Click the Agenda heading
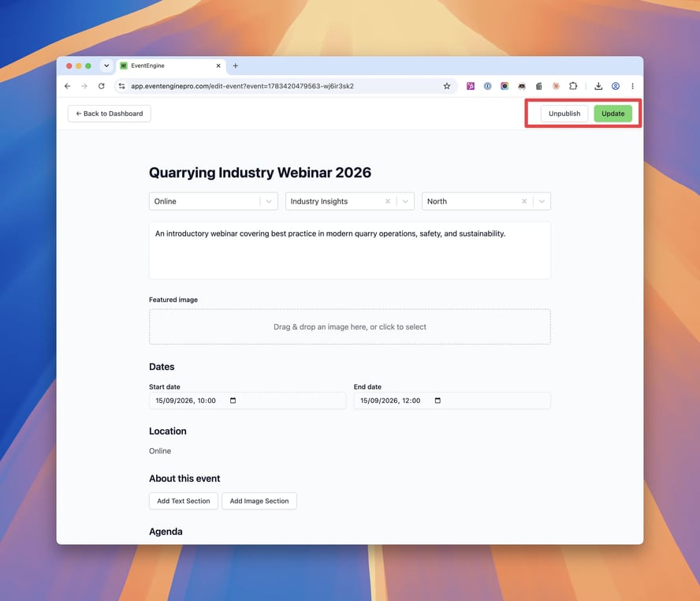This screenshot has height=601, width=700. [x=166, y=532]
